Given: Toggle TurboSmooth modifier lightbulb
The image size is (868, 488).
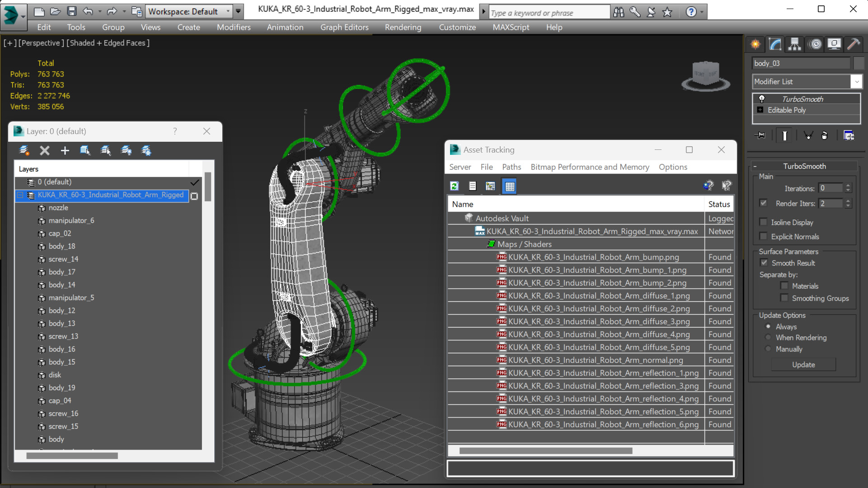Looking at the screenshot, I should [x=762, y=99].
